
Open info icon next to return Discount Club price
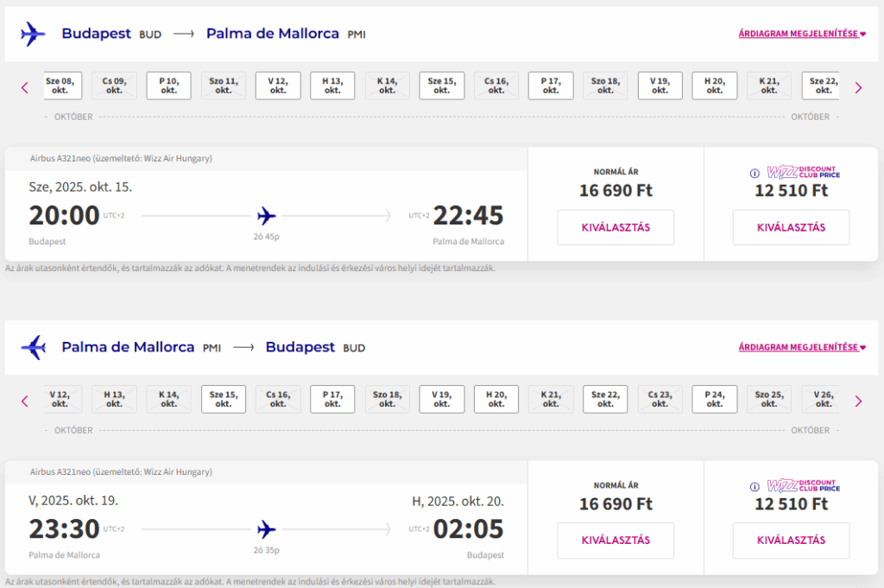pos(755,486)
